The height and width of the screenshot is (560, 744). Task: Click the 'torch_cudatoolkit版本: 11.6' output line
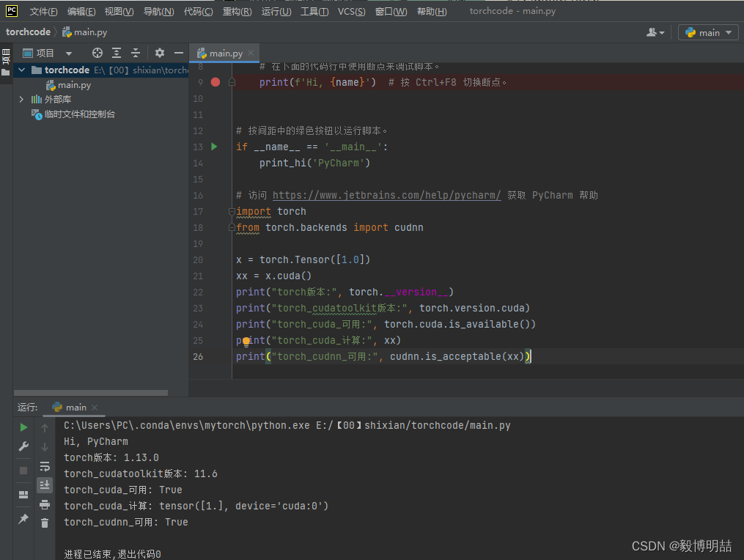141,474
